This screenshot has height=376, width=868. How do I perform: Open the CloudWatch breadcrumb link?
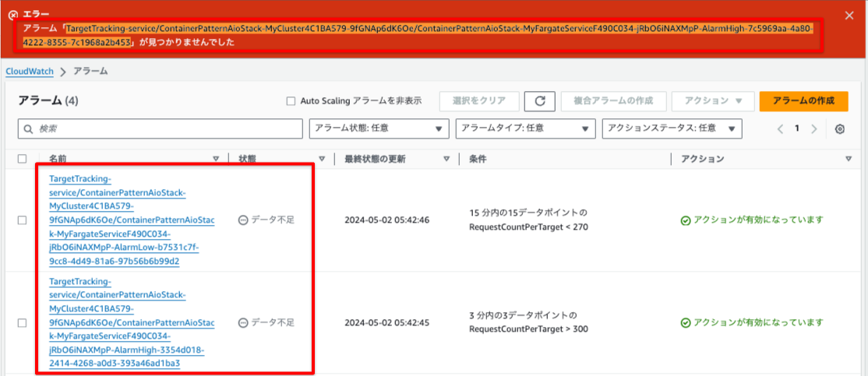coord(30,72)
